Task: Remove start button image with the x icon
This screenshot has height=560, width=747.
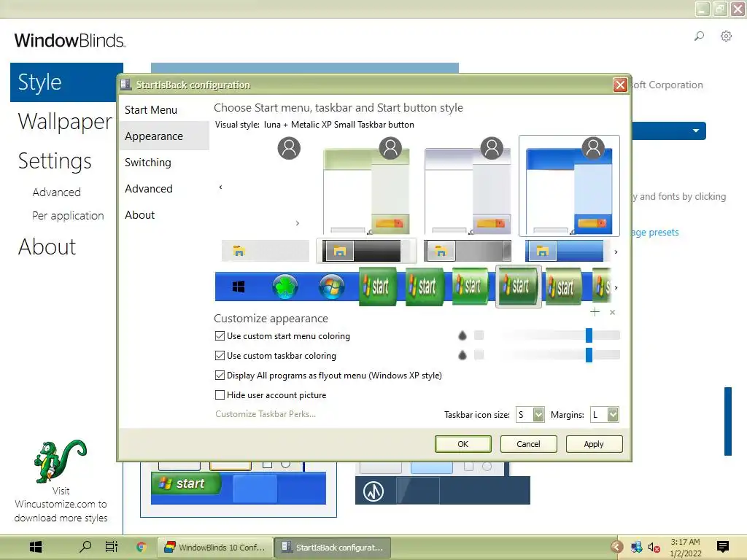Action: click(612, 312)
